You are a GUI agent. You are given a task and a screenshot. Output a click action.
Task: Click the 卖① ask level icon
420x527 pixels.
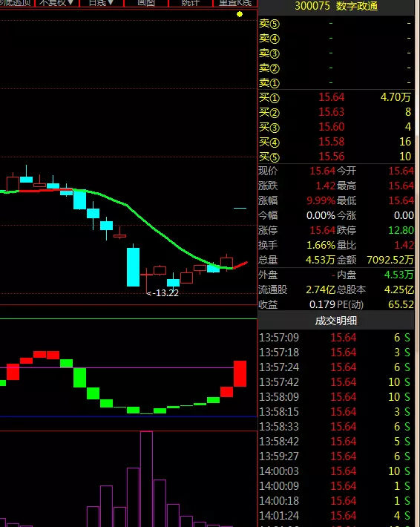269,82
